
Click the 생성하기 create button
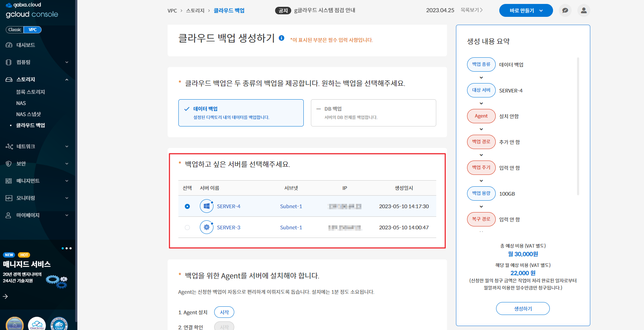click(523, 309)
